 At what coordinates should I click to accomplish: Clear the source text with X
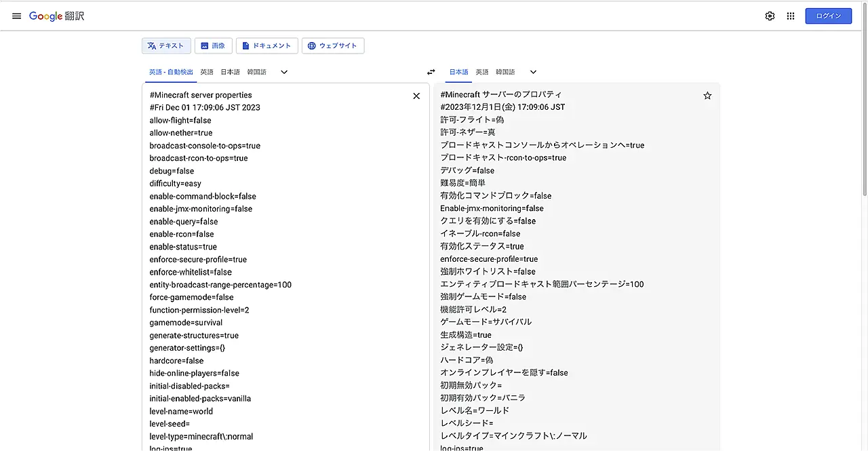pyautogui.click(x=416, y=96)
